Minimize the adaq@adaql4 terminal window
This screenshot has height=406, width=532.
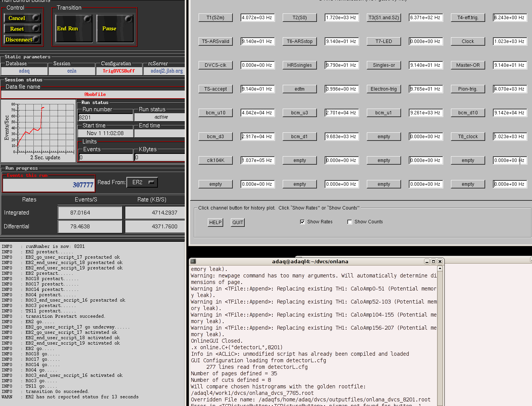click(x=427, y=261)
